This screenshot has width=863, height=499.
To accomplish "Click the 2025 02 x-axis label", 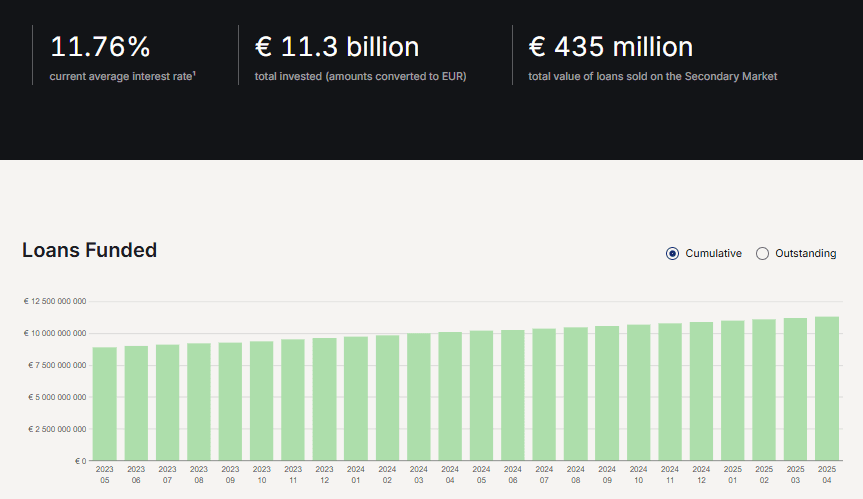I will 764,473.
